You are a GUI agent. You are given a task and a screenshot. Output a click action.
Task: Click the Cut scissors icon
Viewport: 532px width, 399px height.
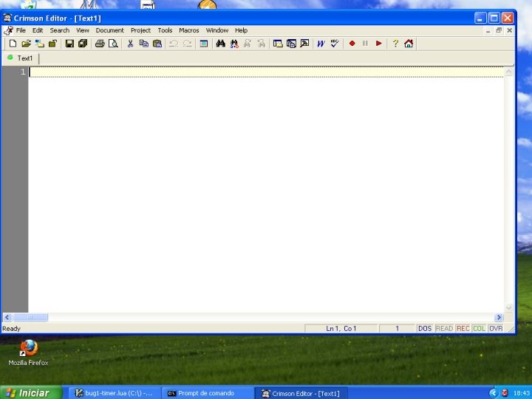click(x=130, y=44)
